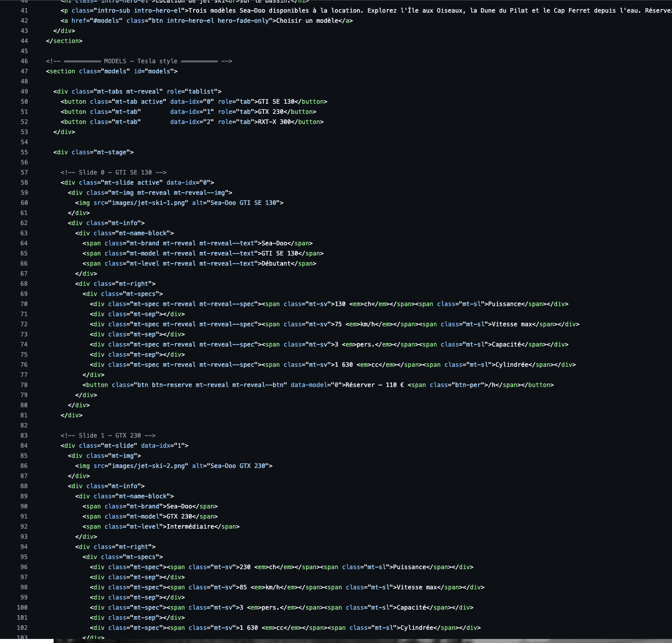Viewport: 672px width, 643px height.
Task: Click the data-idx="2" attribute on line 52
Action: pos(192,122)
